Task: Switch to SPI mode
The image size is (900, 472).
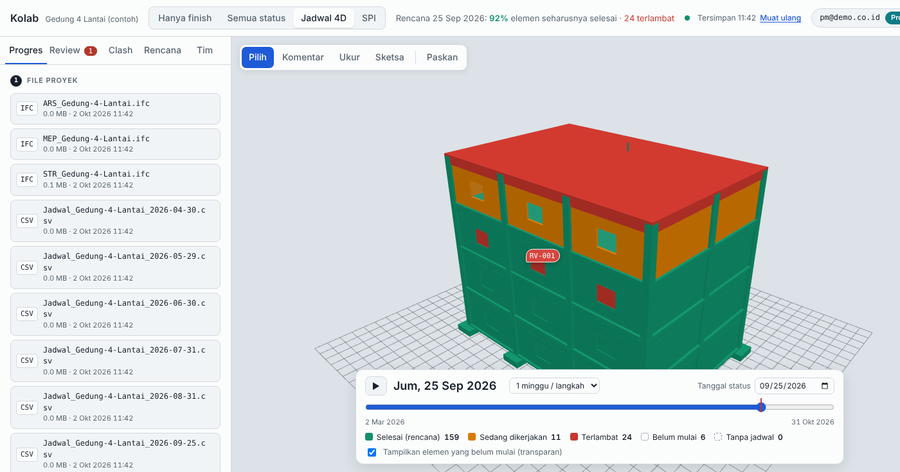Action: pyautogui.click(x=369, y=18)
